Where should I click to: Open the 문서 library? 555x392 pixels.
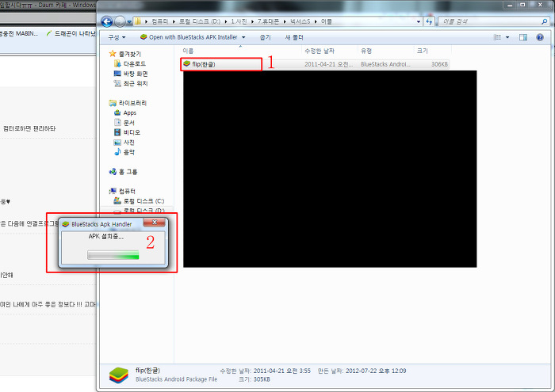coord(128,123)
